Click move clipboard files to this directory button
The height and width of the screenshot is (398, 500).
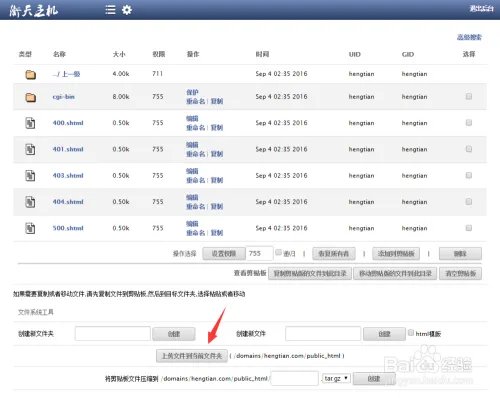[395, 274]
